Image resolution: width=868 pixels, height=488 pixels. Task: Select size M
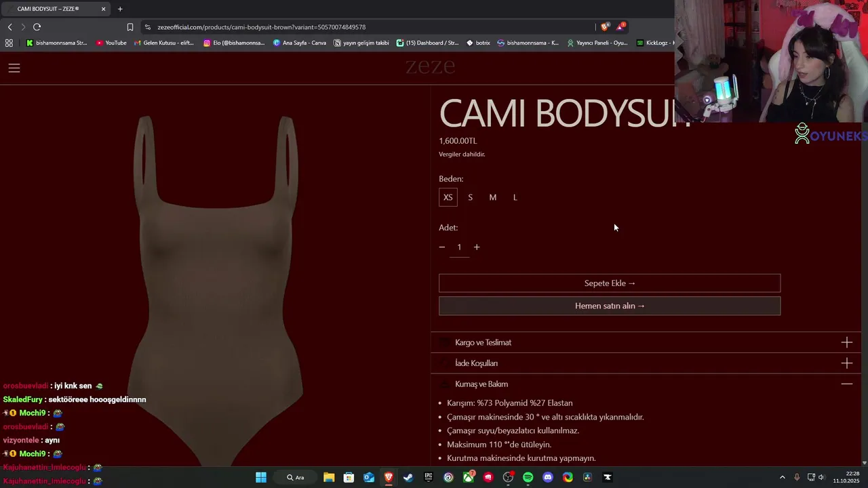click(x=492, y=197)
